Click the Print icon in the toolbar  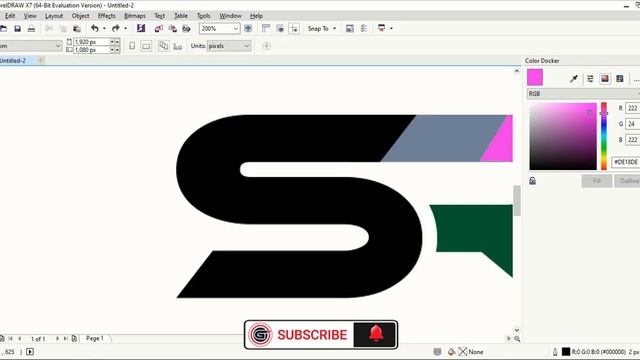click(31, 29)
